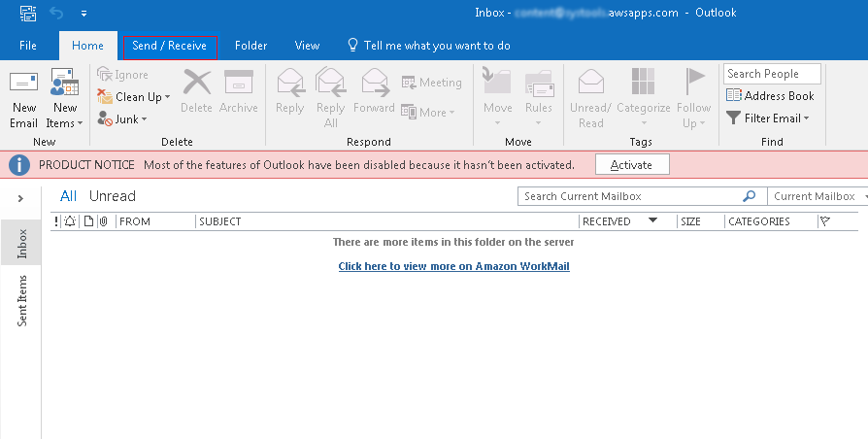The width and height of the screenshot is (868, 439).
Task: Switch to the Folder tab
Action: pos(250,46)
